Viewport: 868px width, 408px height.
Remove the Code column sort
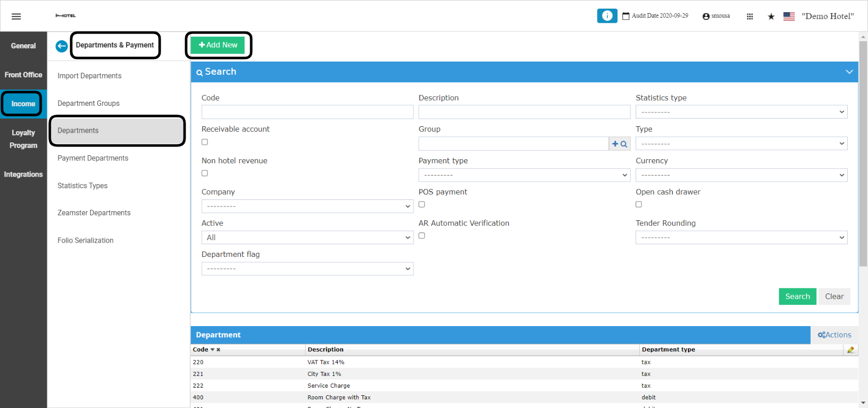coord(218,350)
